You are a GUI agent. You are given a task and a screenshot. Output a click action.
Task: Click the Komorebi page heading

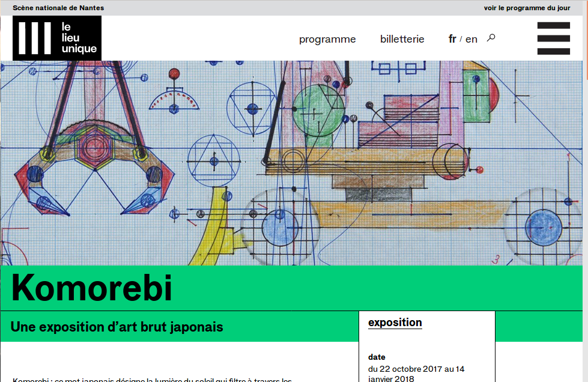[92, 288]
